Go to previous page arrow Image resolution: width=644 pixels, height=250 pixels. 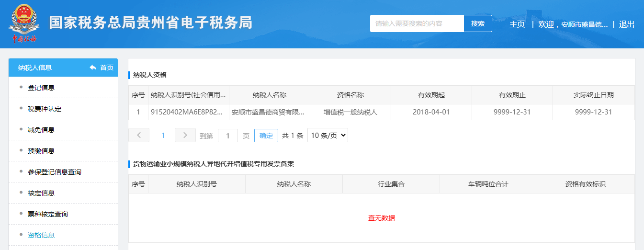tap(139, 136)
